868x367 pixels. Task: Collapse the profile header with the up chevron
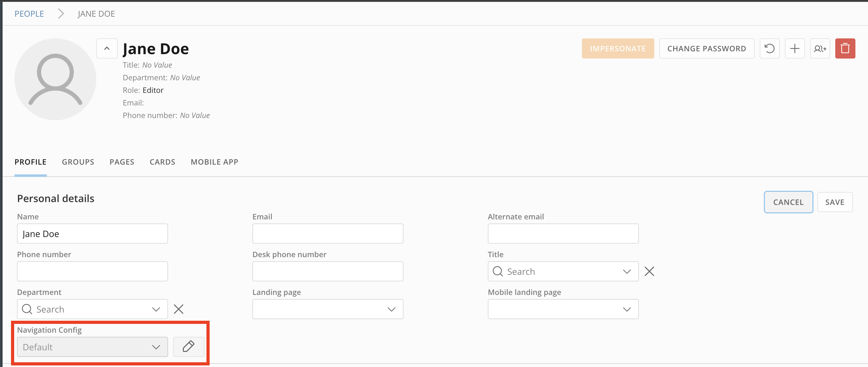tap(107, 48)
